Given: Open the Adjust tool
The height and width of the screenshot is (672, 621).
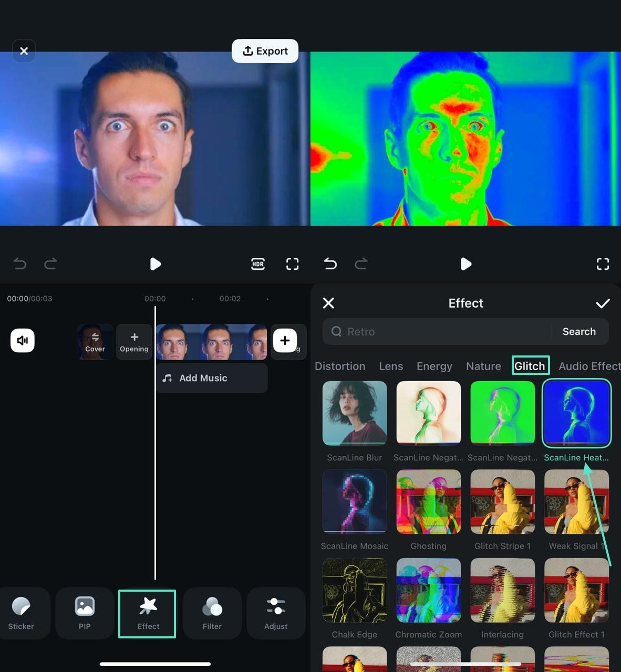Looking at the screenshot, I should point(276,613).
